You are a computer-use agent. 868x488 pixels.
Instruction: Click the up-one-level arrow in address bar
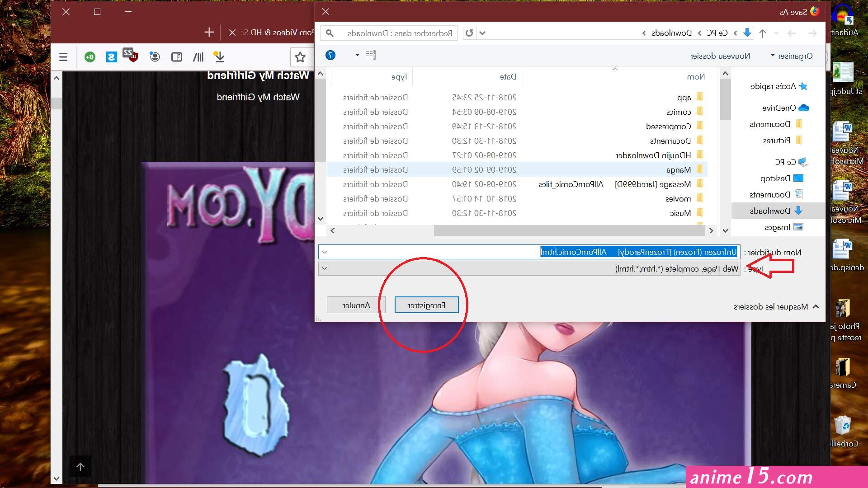[x=763, y=33]
